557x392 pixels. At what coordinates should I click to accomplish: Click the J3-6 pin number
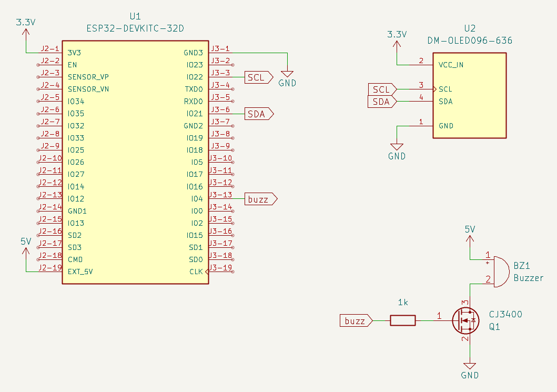click(x=220, y=109)
